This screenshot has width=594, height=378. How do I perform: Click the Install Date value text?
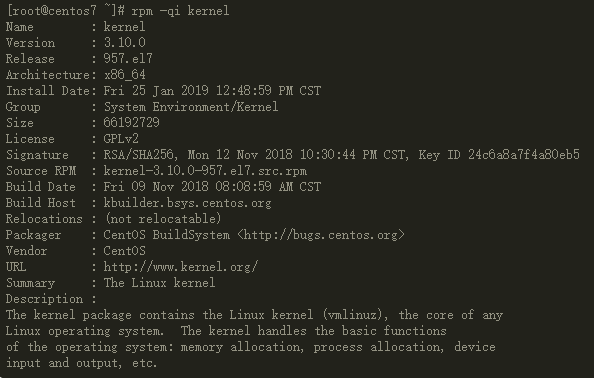tap(212, 91)
